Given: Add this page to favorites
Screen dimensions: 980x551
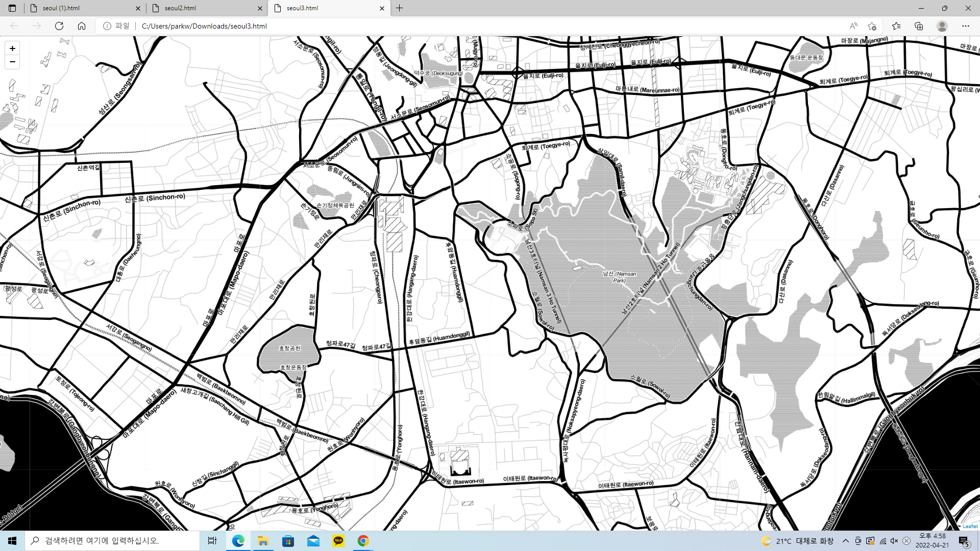Looking at the screenshot, I should click(872, 26).
